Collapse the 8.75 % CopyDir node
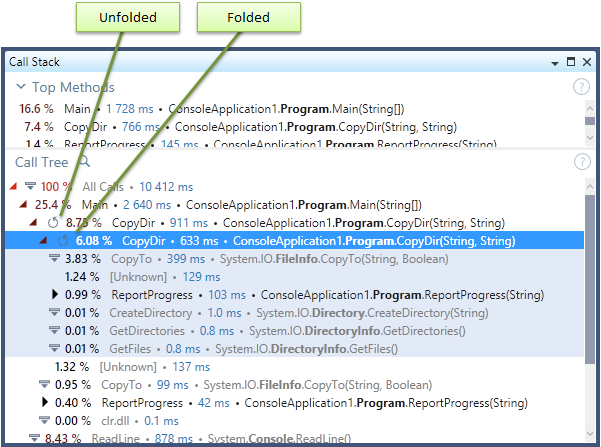This screenshot has width=601, height=447. pos(33,222)
